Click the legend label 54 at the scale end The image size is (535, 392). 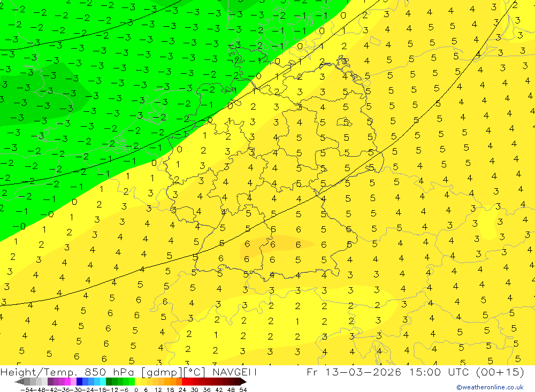pyautogui.click(x=243, y=390)
